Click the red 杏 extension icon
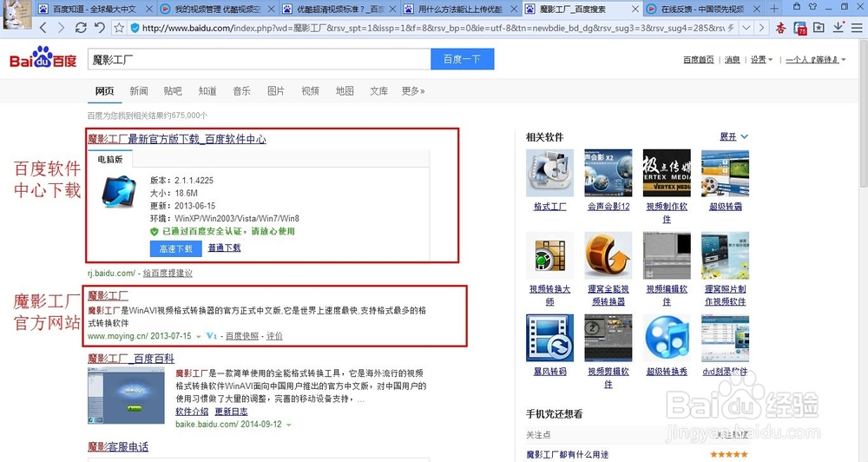This screenshot has height=462, width=868. [x=780, y=28]
